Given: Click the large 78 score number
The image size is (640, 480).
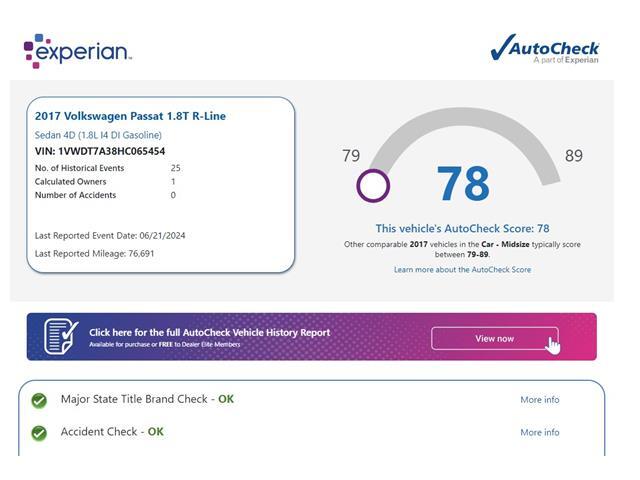Looking at the screenshot, I should pos(463,184).
